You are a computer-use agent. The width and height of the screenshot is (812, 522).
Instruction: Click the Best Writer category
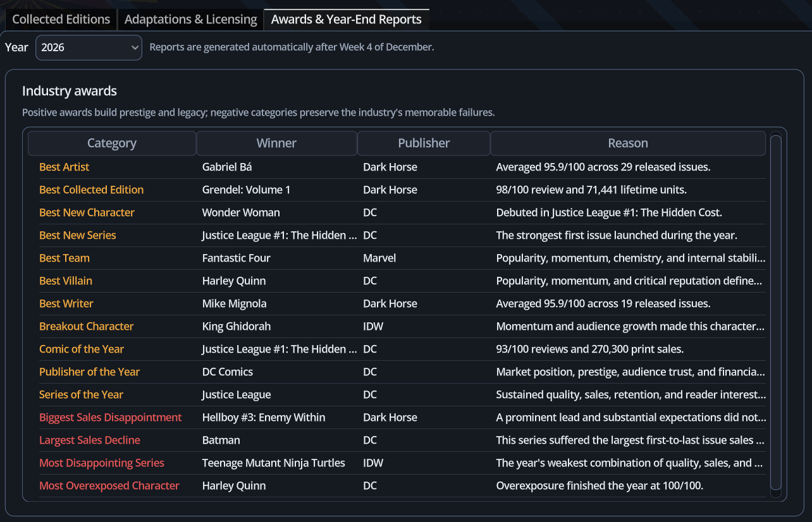(x=66, y=304)
